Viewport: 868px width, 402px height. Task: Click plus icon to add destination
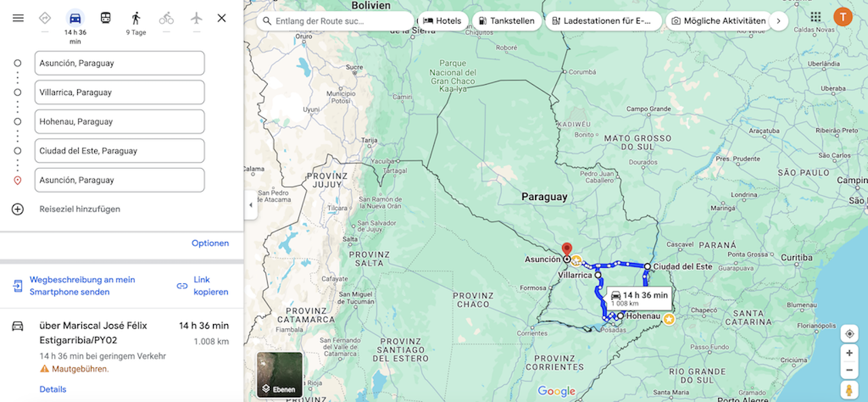click(x=18, y=209)
